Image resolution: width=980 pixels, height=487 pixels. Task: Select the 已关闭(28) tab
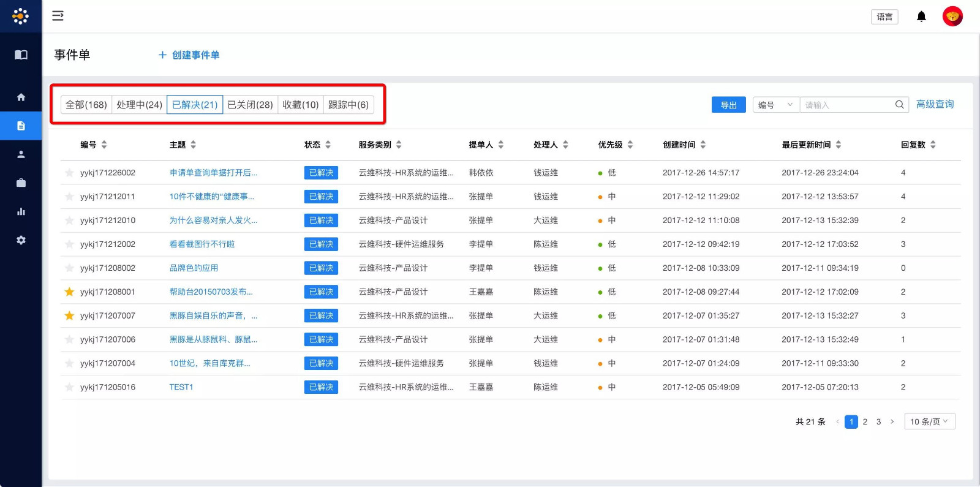point(250,105)
